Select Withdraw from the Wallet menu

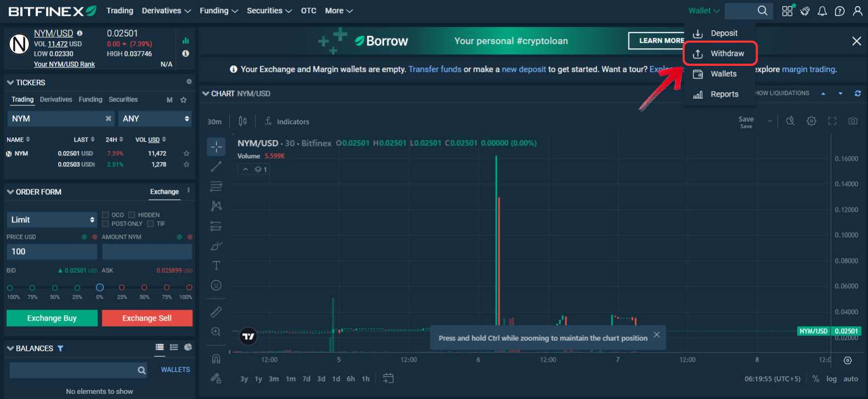pyautogui.click(x=719, y=53)
